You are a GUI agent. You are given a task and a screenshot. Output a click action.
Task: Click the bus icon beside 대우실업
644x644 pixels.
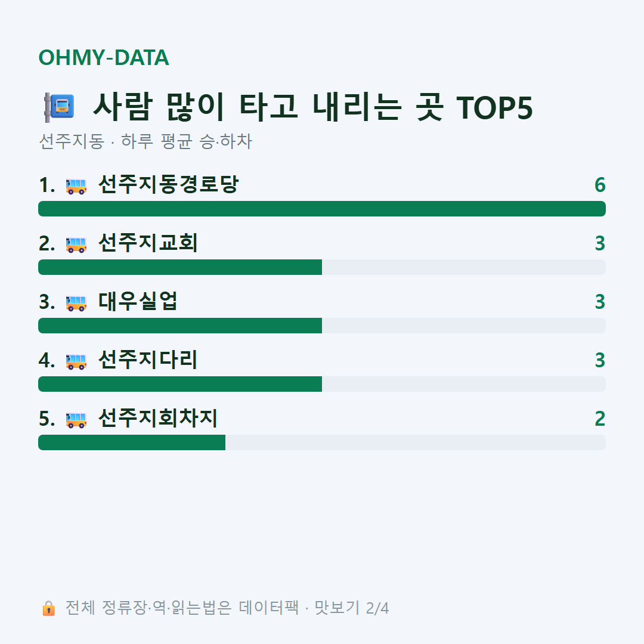76,303
